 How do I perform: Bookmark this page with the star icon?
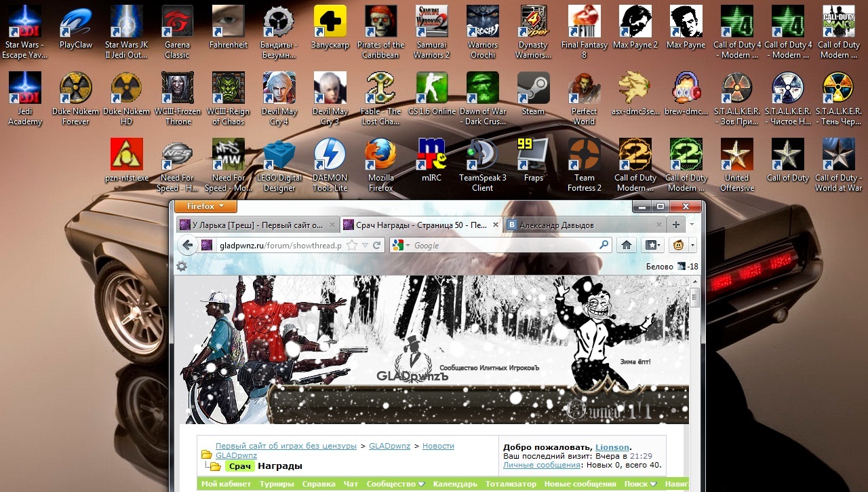pos(353,245)
